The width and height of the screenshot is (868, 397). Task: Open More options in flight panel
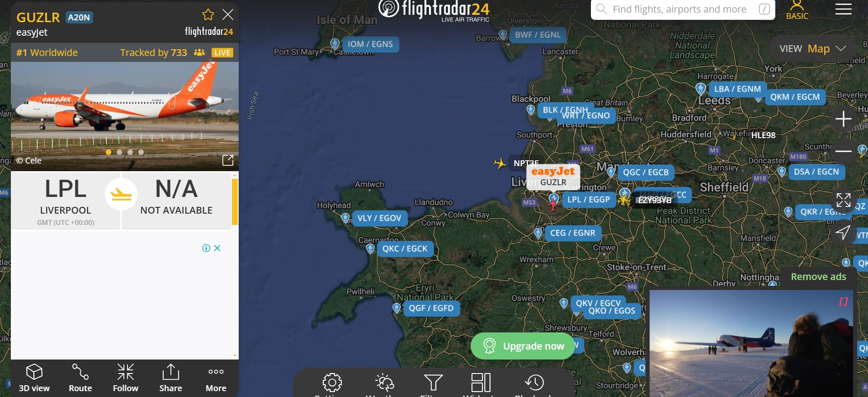click(216, 378)
